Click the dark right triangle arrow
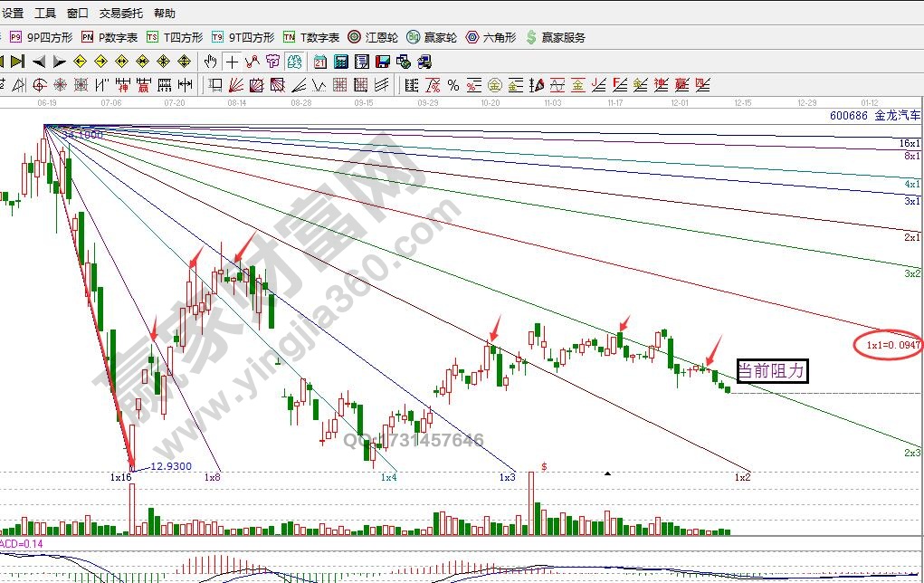Screen dimensions: 924x583 [x=60, y=62]
